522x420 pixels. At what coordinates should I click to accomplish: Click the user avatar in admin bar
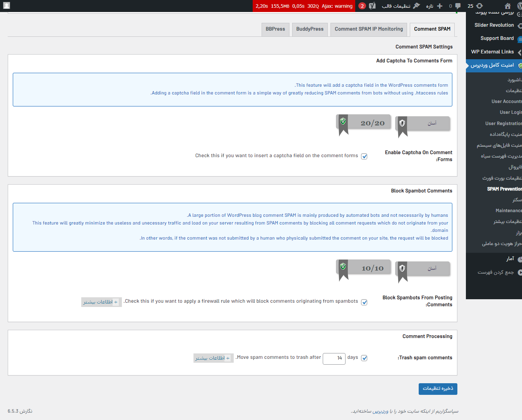[x=7, y=6]
